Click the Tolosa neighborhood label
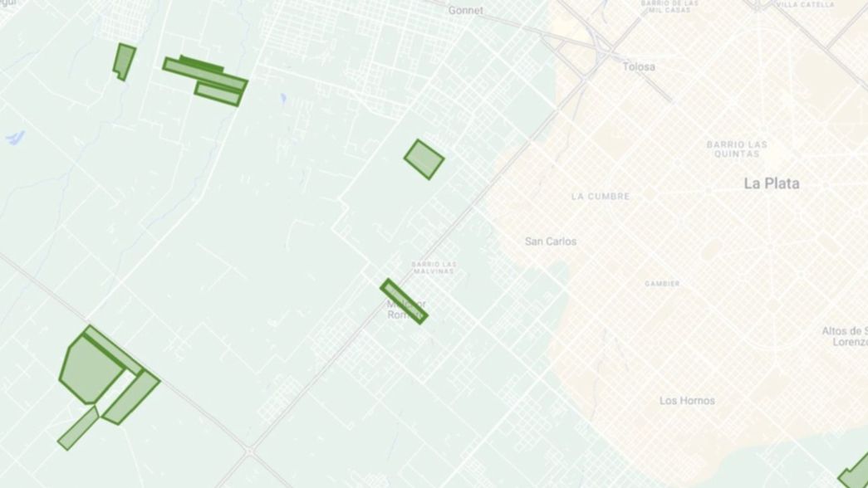868x488 pixels. 640,66
